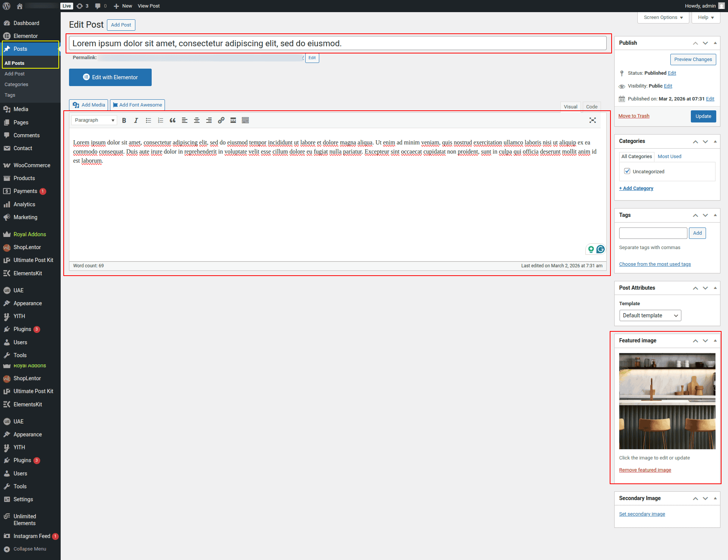Insert Read More tag icon
Screen dimensions: 728x560
[x=233, y=120]
